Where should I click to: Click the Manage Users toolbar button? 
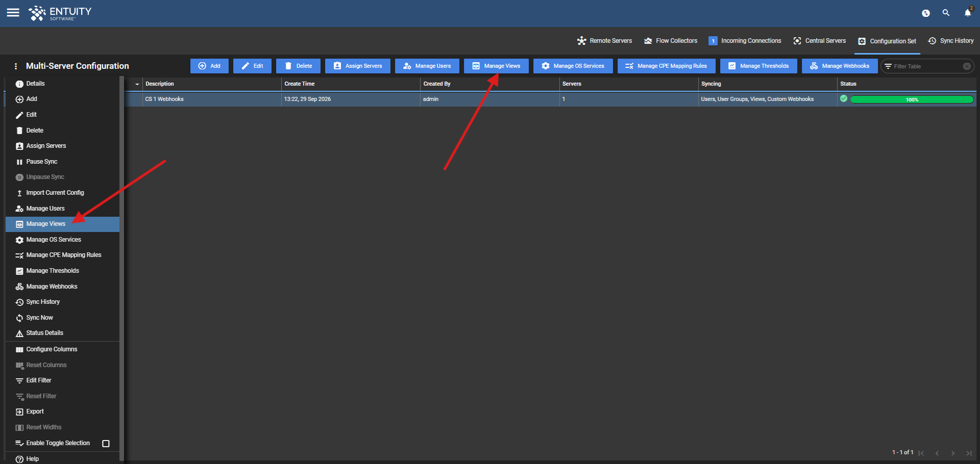pos(427,66)
